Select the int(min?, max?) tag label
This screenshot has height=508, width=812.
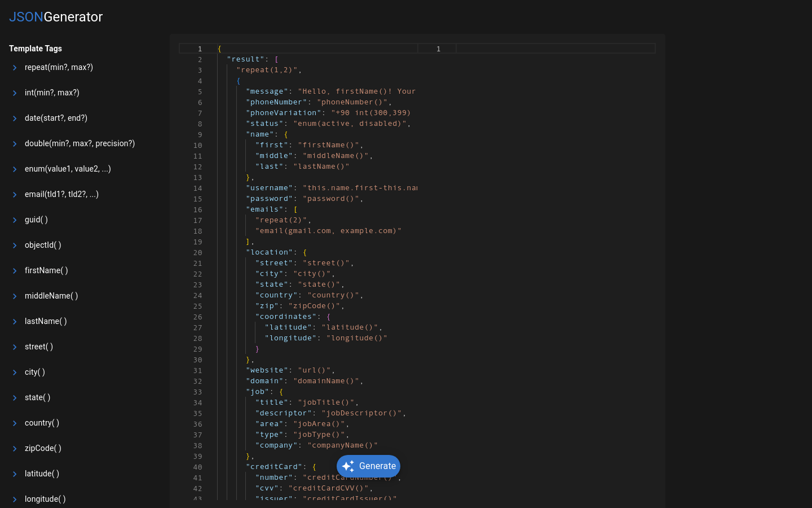click(x=52, y=93)
